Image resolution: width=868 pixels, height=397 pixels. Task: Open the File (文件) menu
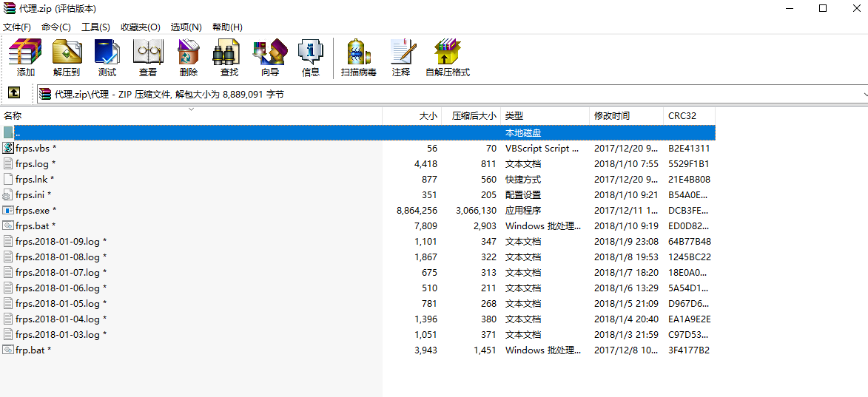tap(17, 27)
